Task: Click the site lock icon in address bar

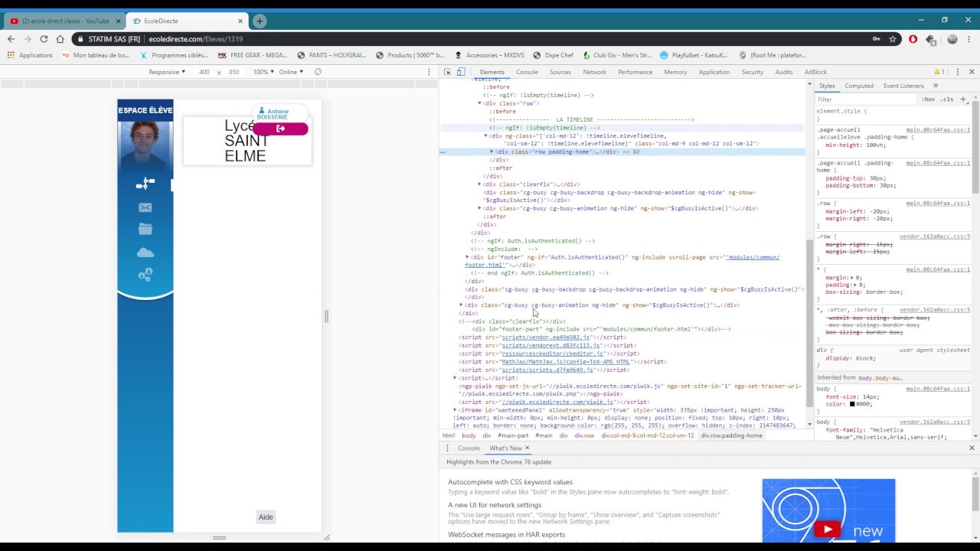Action: 80,39
